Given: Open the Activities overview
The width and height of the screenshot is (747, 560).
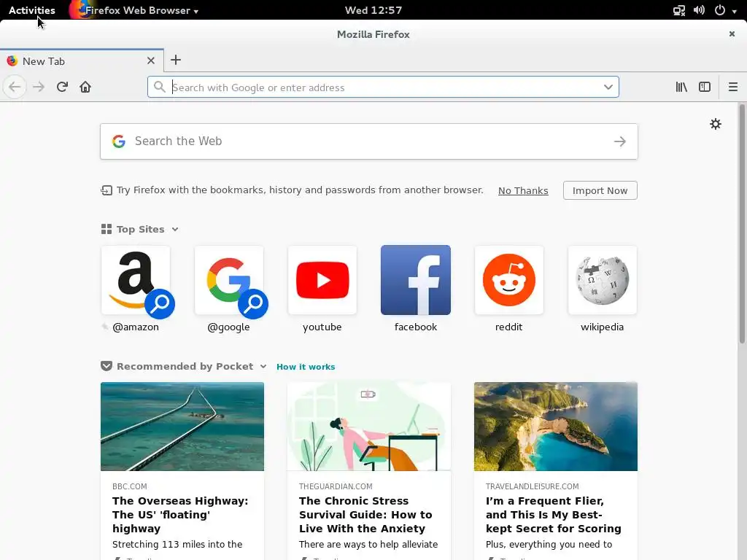Looking at the screenshot, I should click(x=32, y=10).
